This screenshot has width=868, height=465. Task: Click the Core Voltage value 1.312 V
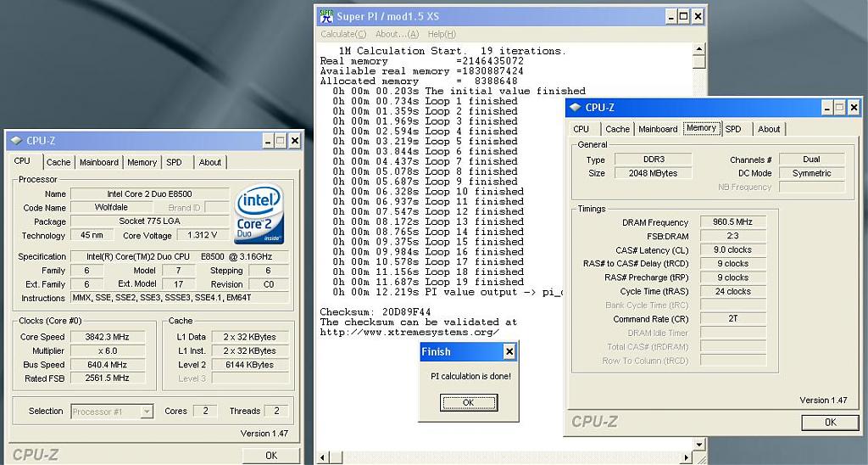202,235
